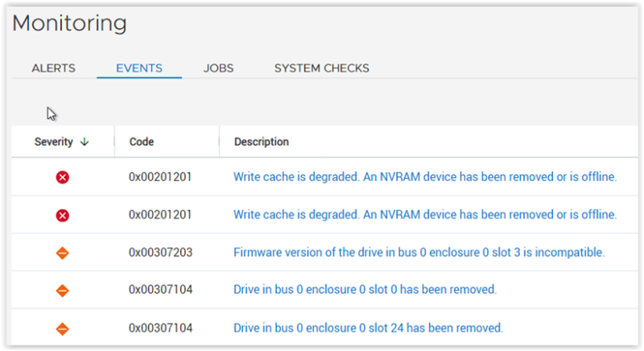Open second write cache degraded event link
Viewport: 644px width, 351px height.
424,215
